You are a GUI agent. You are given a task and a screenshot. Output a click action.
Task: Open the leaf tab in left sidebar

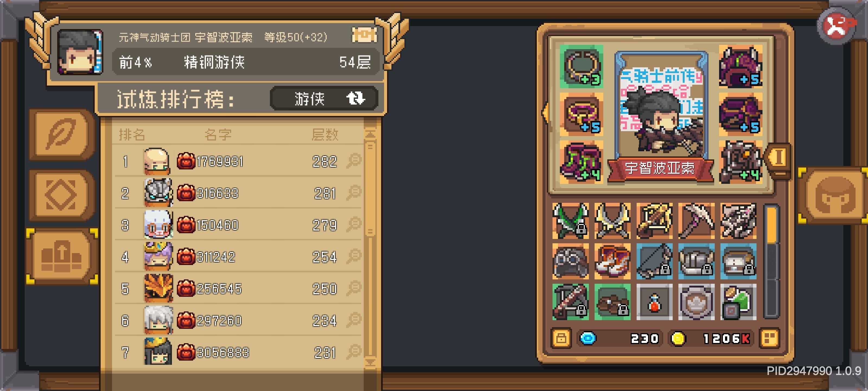point(62,134)
